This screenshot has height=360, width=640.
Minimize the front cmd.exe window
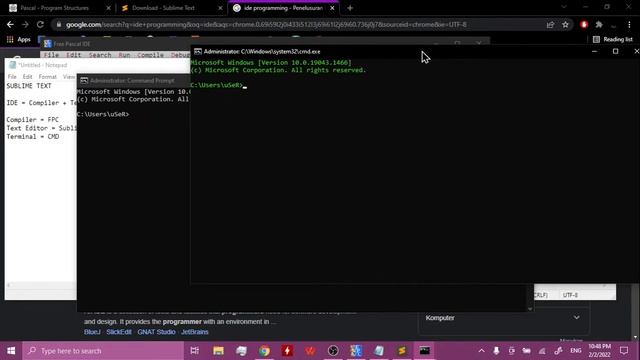[594, 51]
